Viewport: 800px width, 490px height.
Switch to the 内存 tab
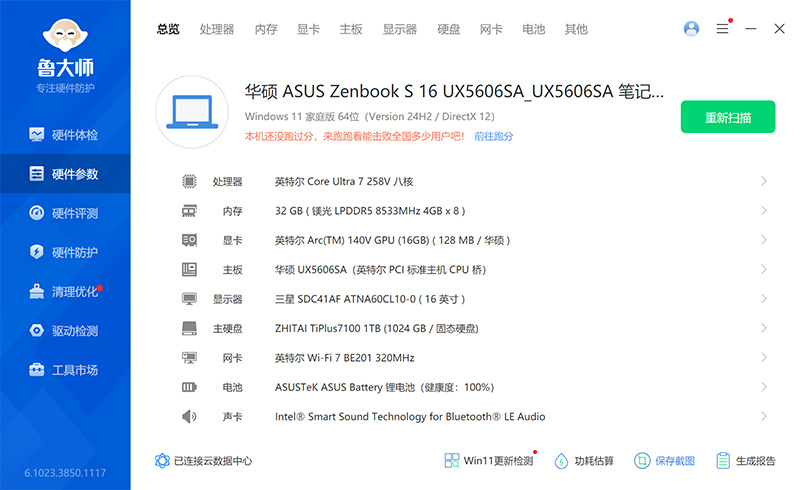[x=266, y=30]
